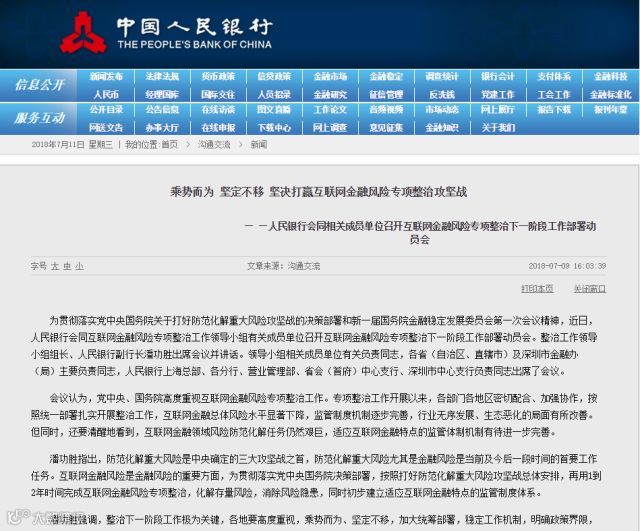Click the 网上展厅 nav link
This screenshot has height=531, width=640.
click(498, 109)
